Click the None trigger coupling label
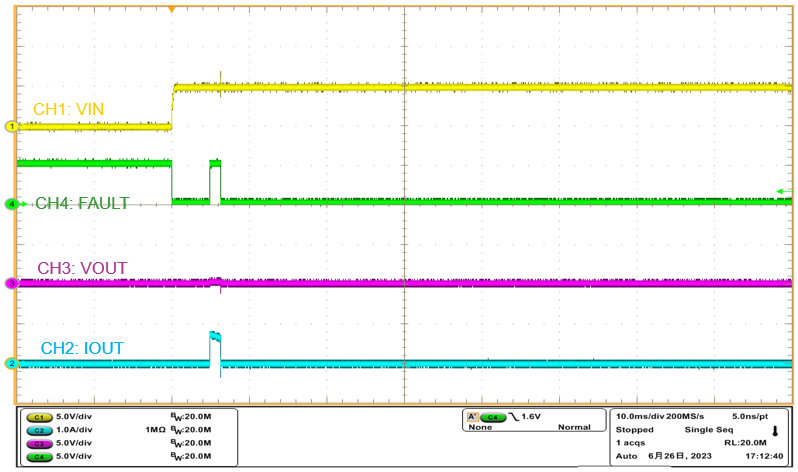This screenshot has width=798, height=472. tap(480, 428)
